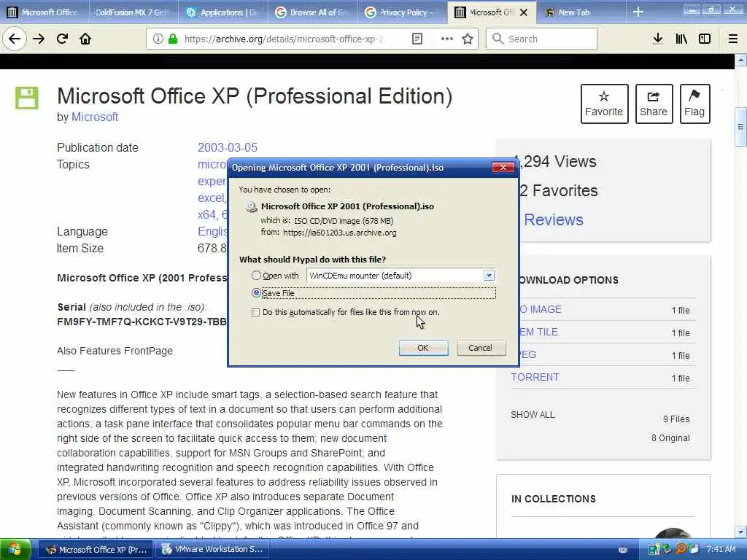Open the browser home page

[x=85, y=39]
